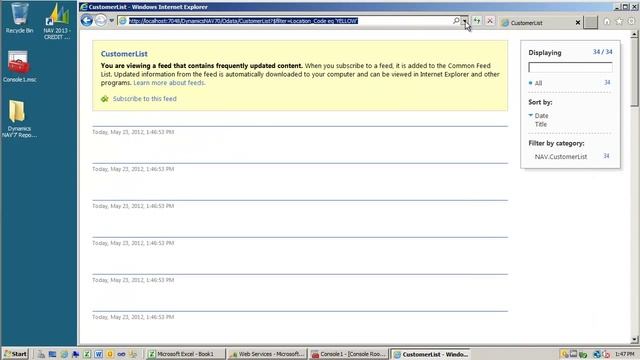Click the blue globe system tray icon
640x360 pixels.
(597, 354)
